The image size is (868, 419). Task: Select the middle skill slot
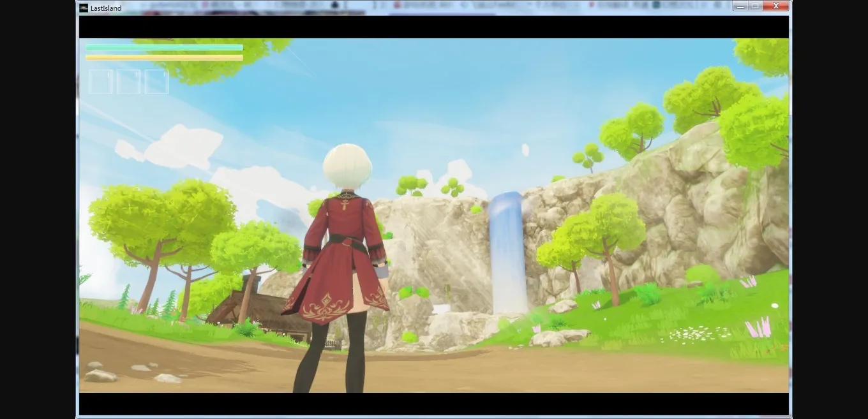tap(128, 81)
